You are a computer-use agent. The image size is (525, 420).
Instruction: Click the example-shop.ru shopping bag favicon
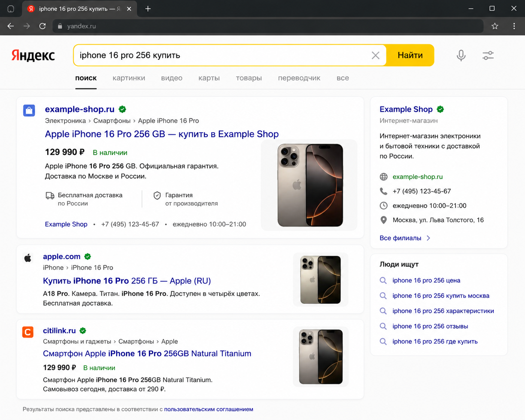pos(29,110)
